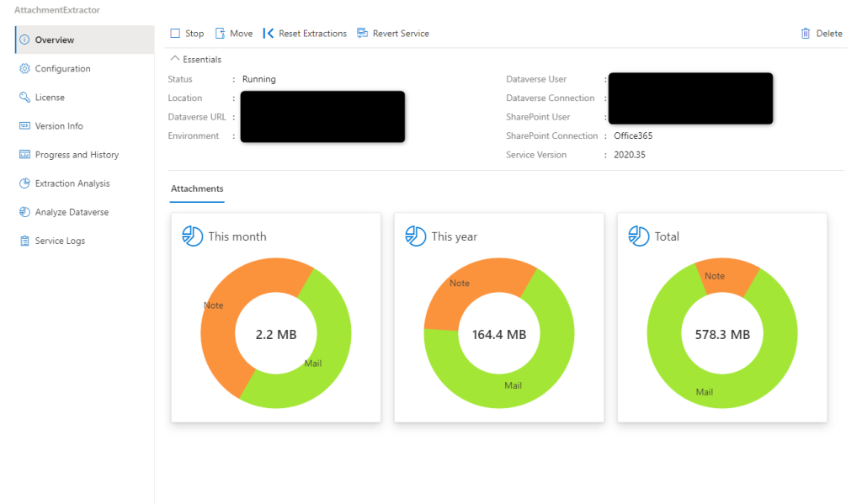Click the Analyze Dataverse icon
The height and width of the screenshot is (504, 862).
(24, 211)
